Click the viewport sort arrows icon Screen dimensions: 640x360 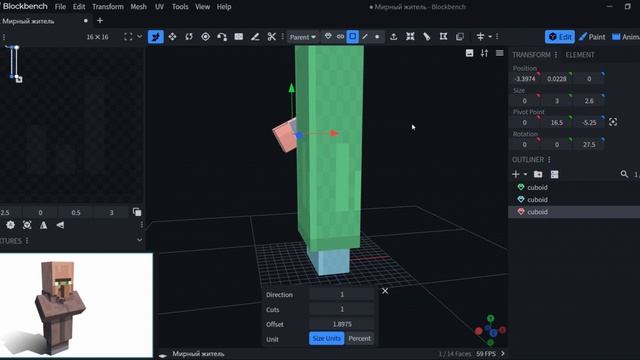484,53
